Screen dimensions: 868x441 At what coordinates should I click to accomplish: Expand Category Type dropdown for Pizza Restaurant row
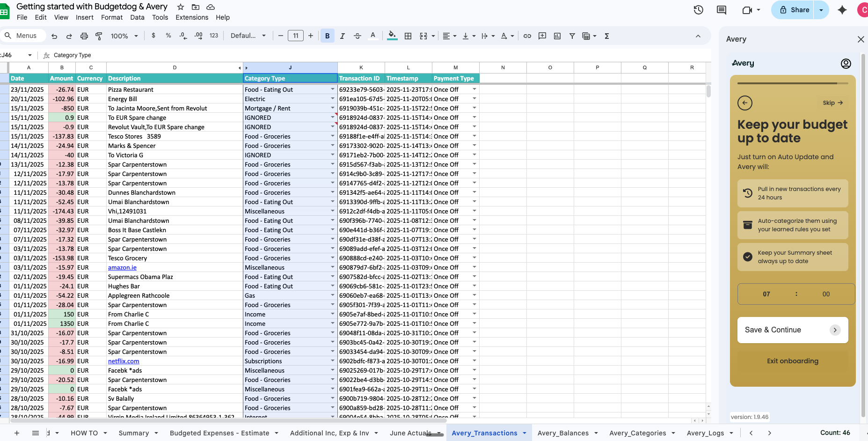tap(333, 89)
